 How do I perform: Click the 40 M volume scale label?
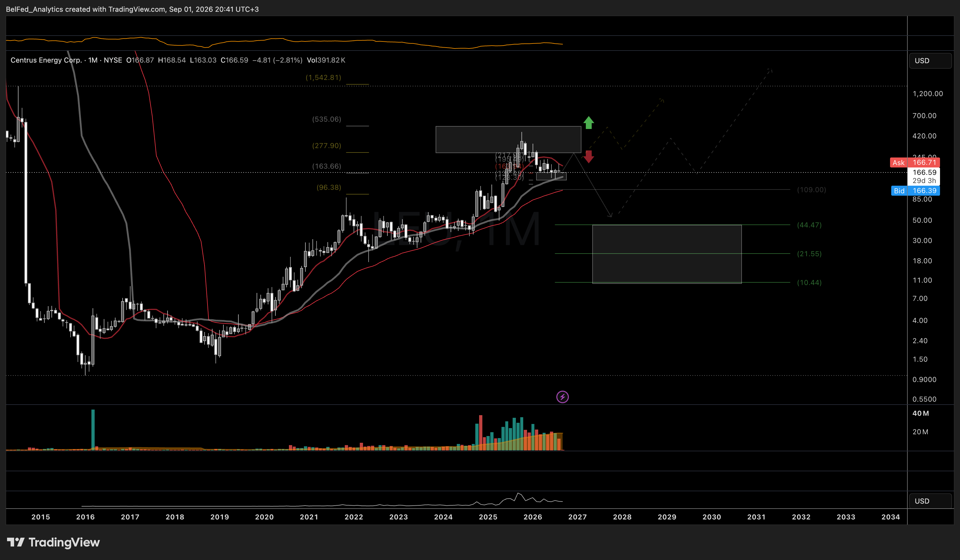point(920,413)
